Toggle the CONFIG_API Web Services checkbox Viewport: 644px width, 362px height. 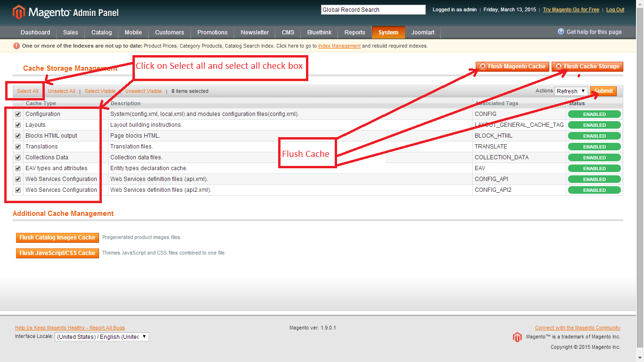pos(18,179)
